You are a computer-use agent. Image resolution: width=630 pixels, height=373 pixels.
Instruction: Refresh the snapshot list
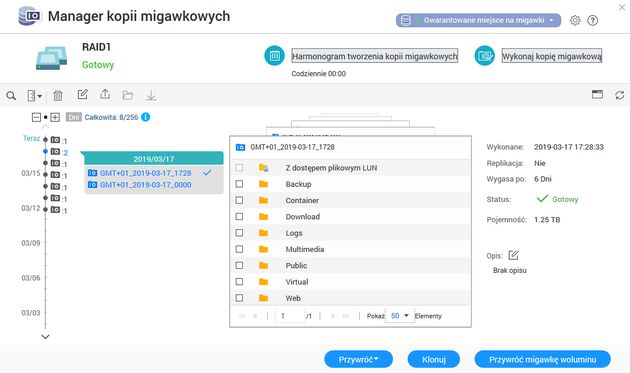620,95
